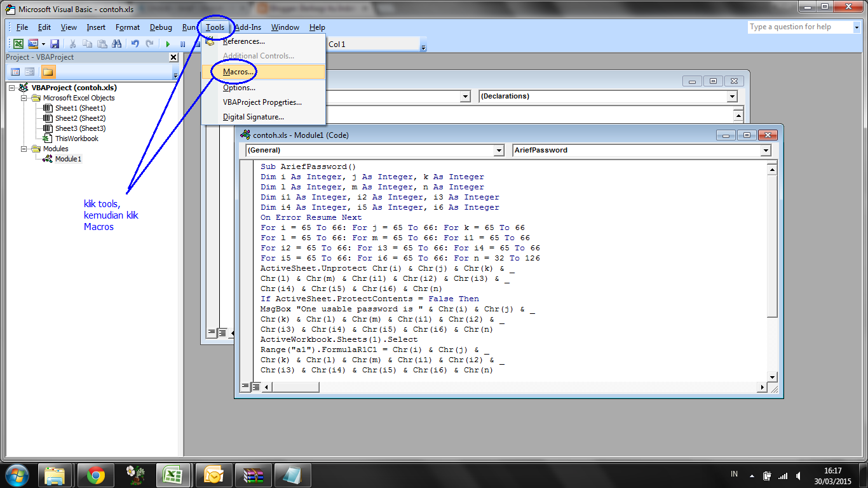Collapse the Modules folder node
Screen dimensions: 868x488
pos(25,149)
